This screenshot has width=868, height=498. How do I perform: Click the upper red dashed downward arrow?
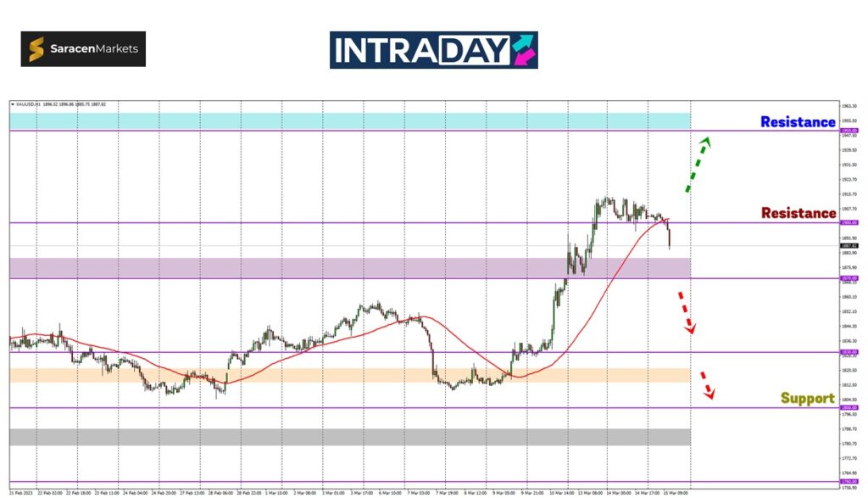click(x=686, y=311)
